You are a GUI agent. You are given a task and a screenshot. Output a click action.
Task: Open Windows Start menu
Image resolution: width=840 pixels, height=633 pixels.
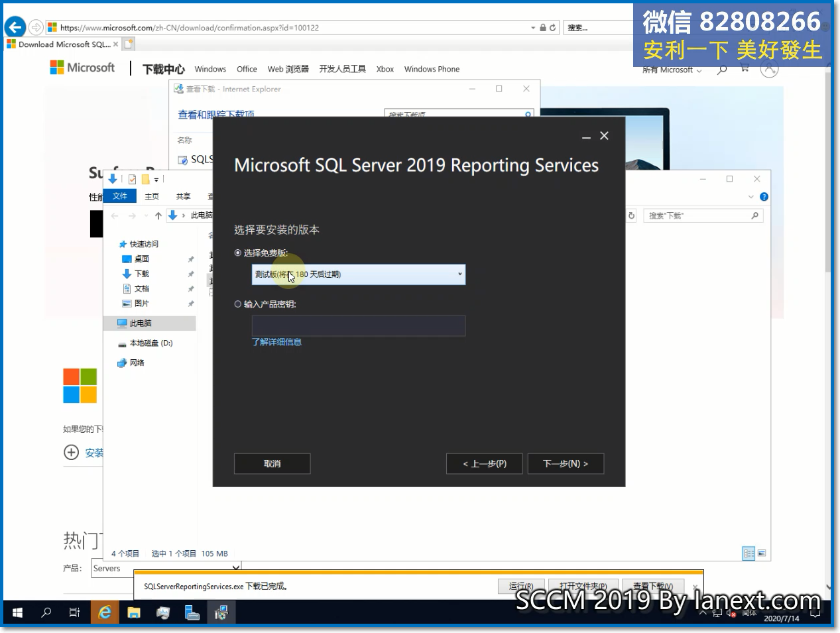(x=18, y=612)
